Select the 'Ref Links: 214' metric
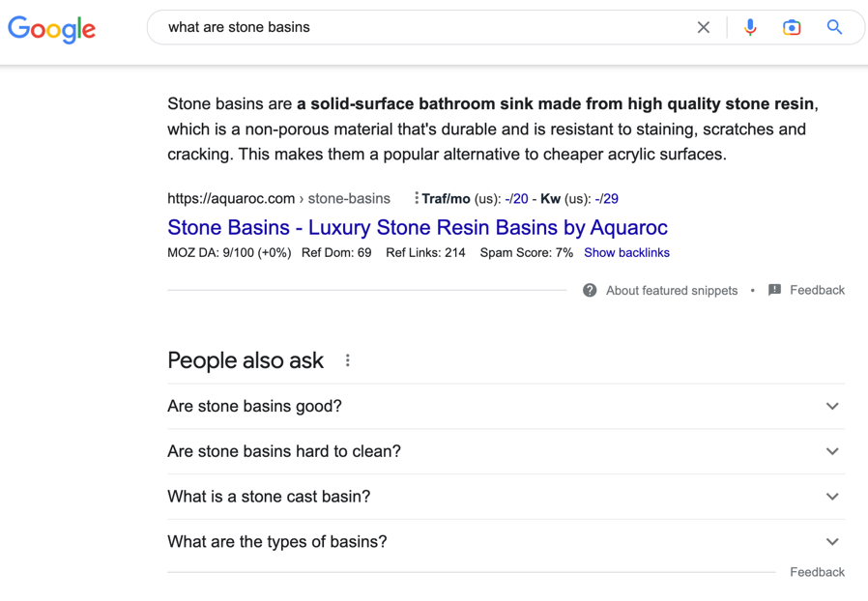Screen dimensions: 868x601 tap(425, 253)
